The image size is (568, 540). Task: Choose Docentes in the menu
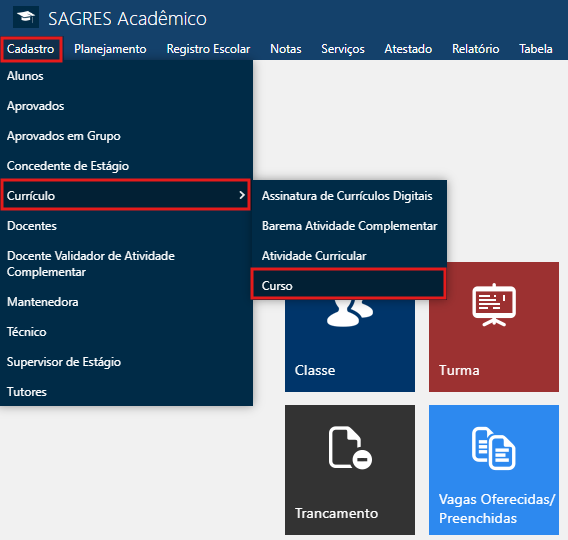126,226
